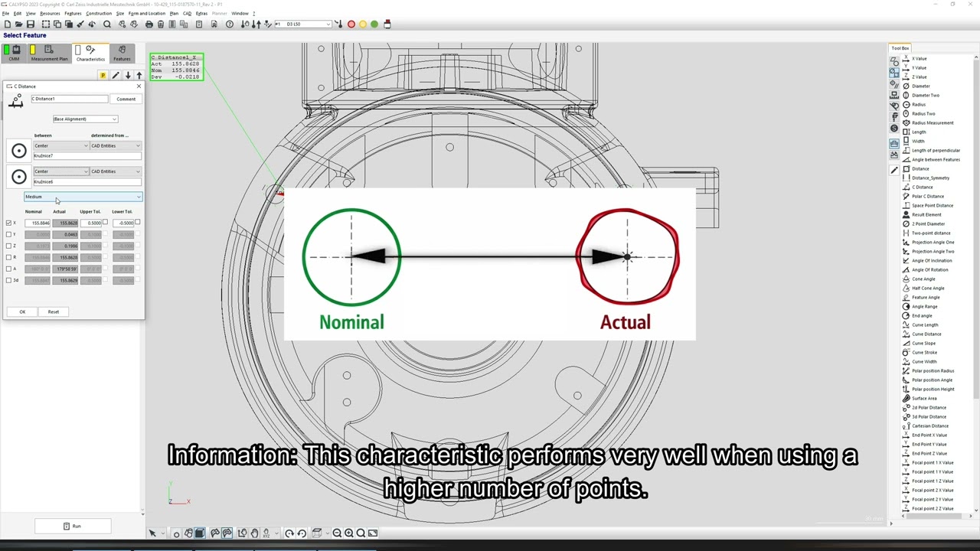Click the yellow P icon above C Distance panel
Screen dimensions: 980x551
point(103,76)
